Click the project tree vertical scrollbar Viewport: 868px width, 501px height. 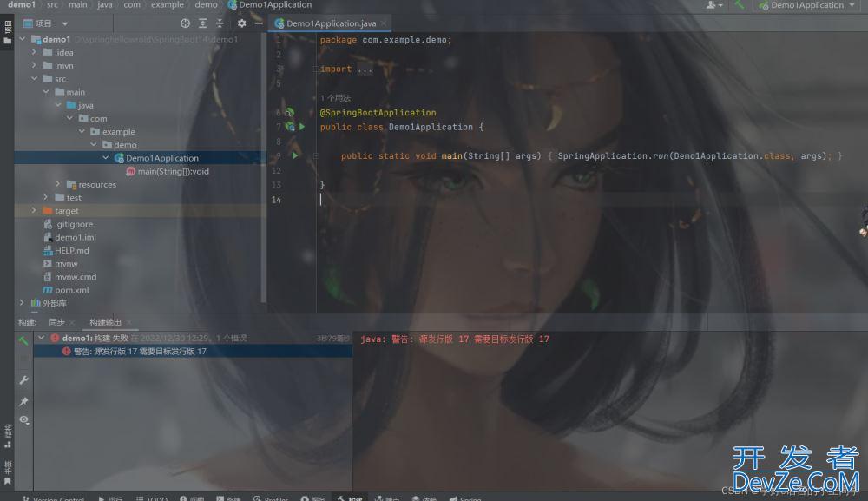point(264,166)
